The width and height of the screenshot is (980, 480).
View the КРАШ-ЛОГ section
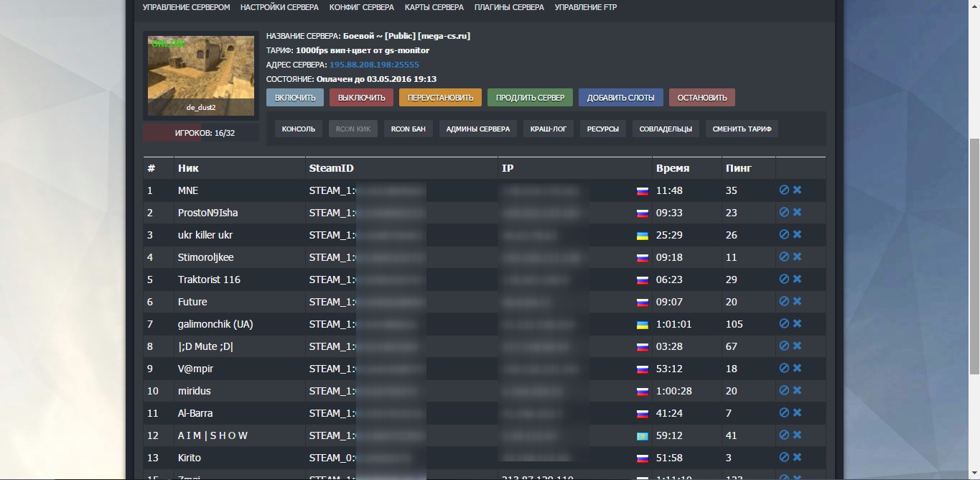click(x=549, y=129)
